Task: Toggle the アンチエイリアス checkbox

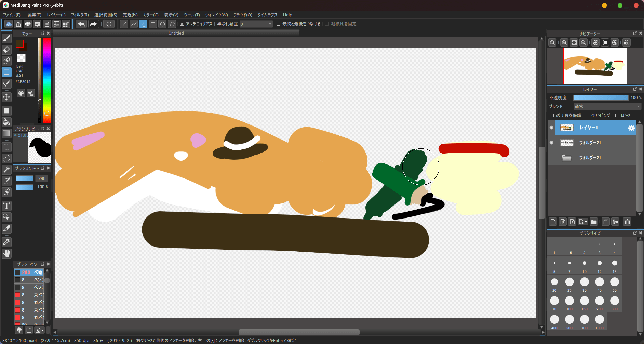Action: pos(182,24)
